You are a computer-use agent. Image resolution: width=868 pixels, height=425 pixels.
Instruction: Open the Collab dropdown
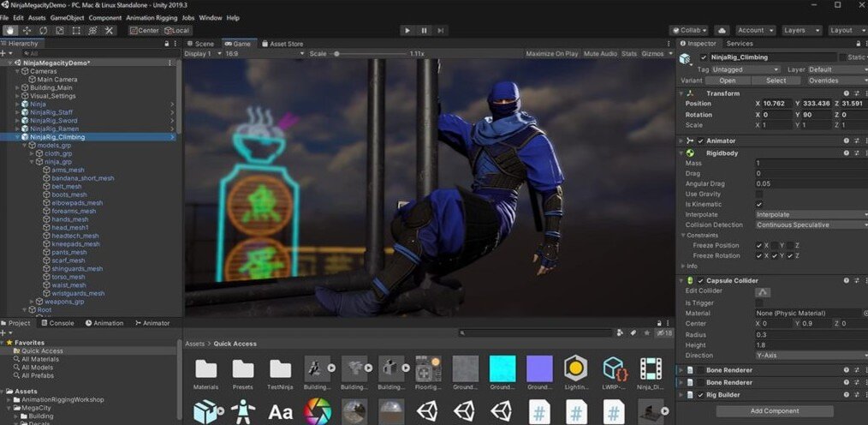[688, 31]
